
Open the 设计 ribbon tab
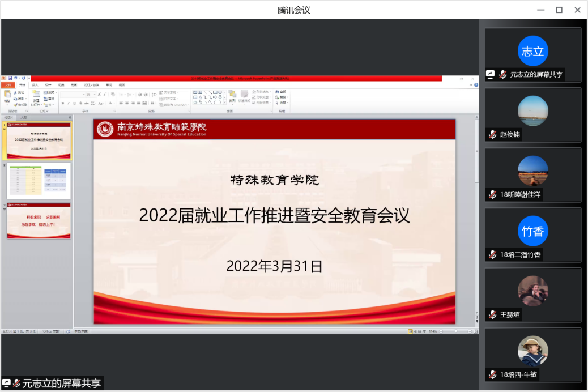(x=48, y=84)
